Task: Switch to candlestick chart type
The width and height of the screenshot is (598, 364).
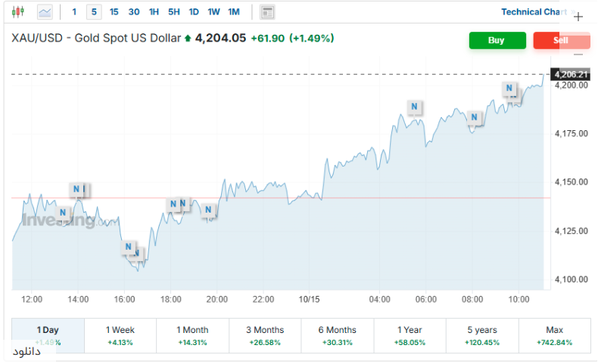Action: pyautogui.click(x=18, y=12)
